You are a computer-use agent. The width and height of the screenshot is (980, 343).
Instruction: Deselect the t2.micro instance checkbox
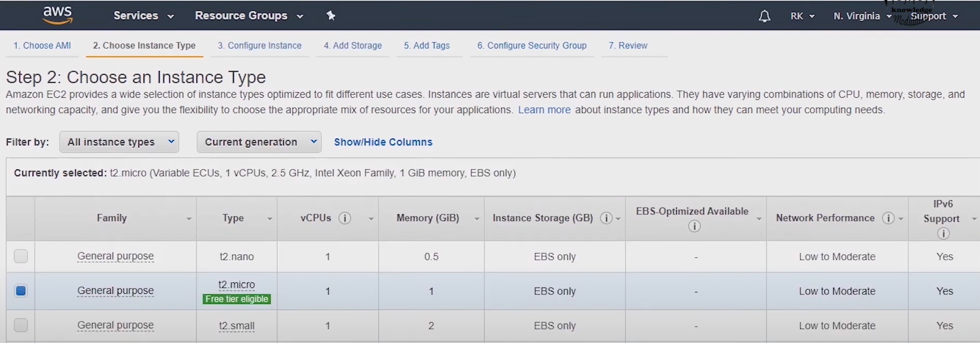coord(21,291)
